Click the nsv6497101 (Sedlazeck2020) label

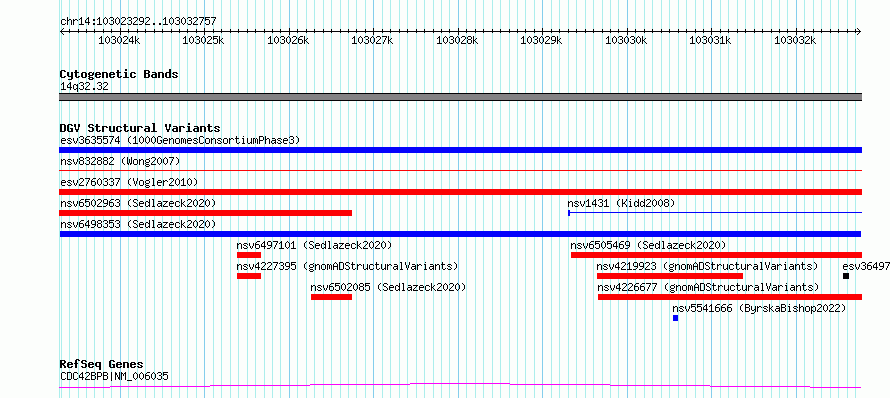[314, 245]
